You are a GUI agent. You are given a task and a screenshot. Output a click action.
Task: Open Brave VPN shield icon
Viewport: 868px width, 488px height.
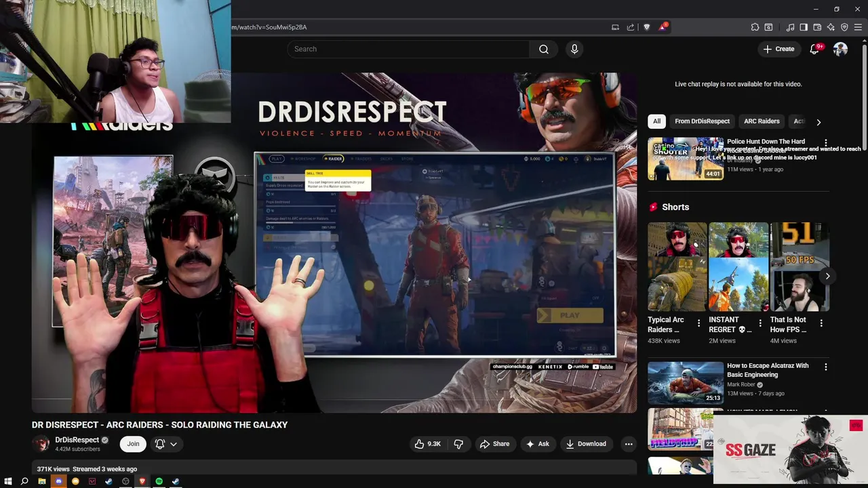(x=844, y=27)
